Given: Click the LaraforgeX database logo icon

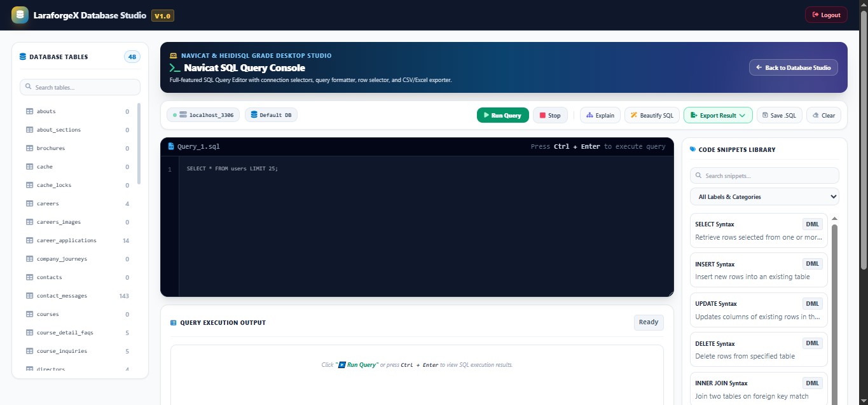Looking at the screenshot, I should pos(20,15).
